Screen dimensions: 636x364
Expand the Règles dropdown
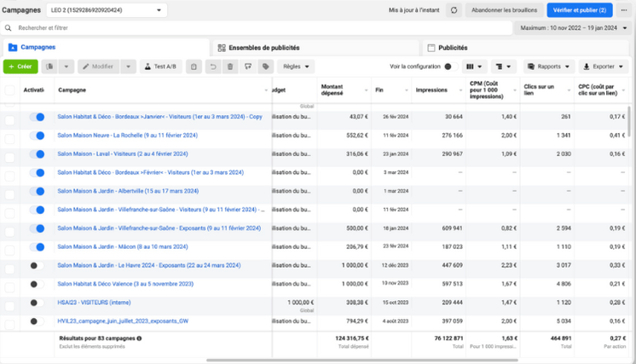click(x=296, y=66)
